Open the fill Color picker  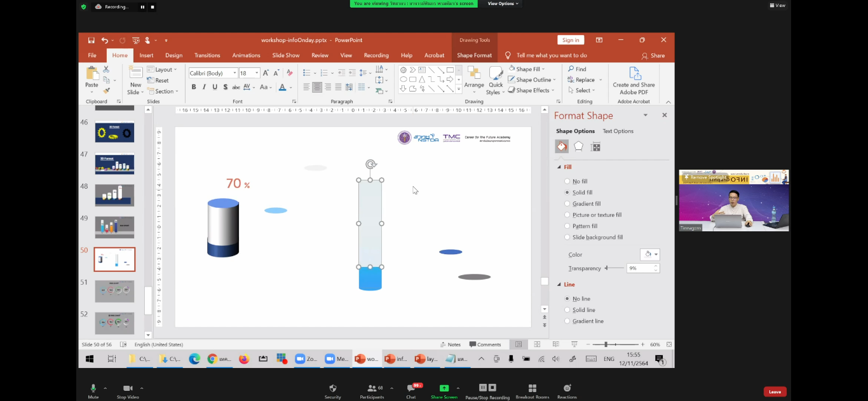650,254
